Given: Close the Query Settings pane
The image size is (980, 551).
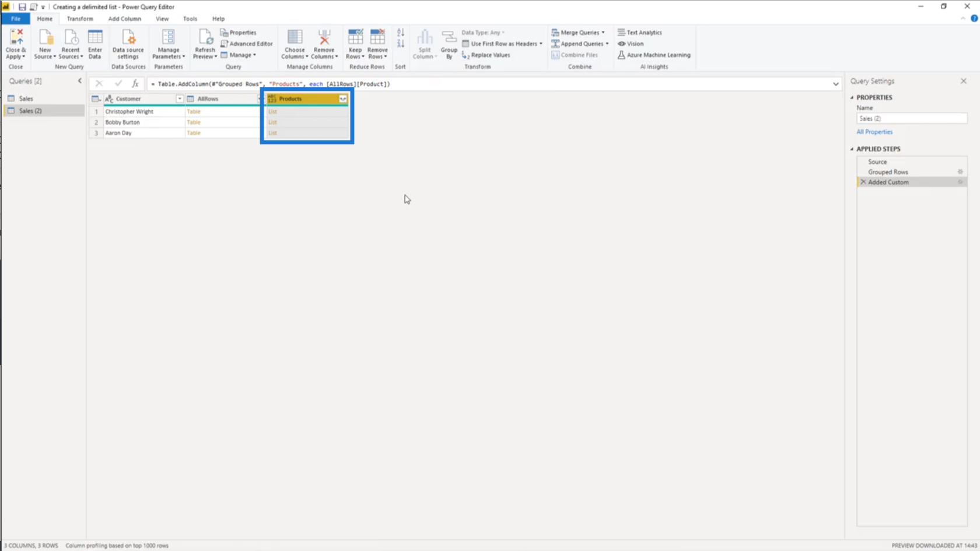Looking at the screenshot, I should pos(964,81).
